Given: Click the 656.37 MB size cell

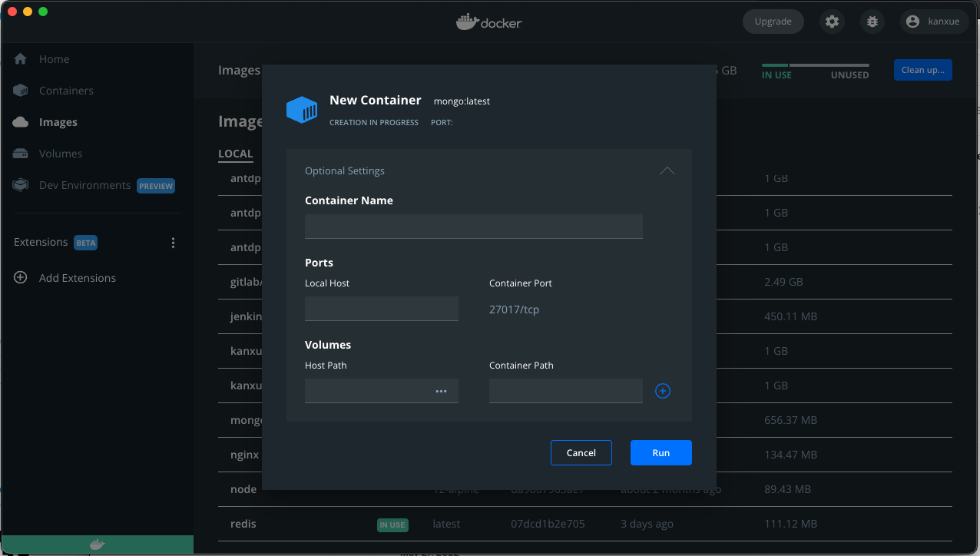Looking at the screenshot, I should coord(791,420).
